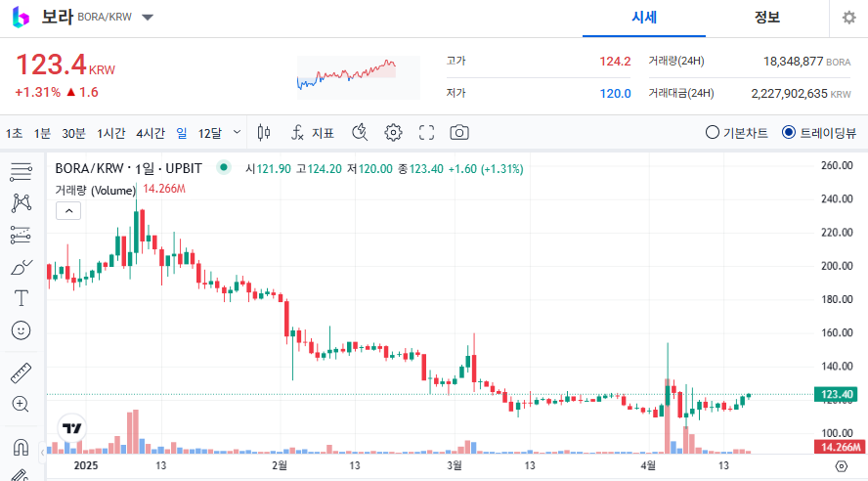Click the TradingView logo on the chart
This screenshot has width=868, height=481.
click(x=72, y=428)
